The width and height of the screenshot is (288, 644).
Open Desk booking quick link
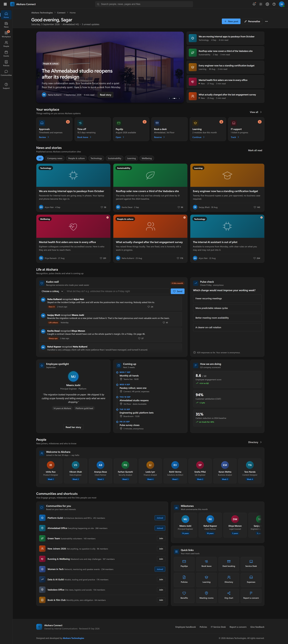point(229,564)
